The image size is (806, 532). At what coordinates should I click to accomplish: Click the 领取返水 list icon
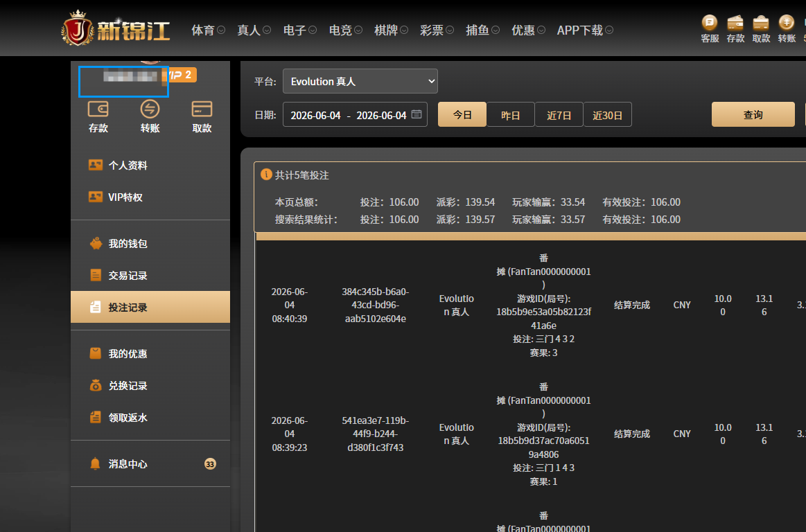point(96,417)
